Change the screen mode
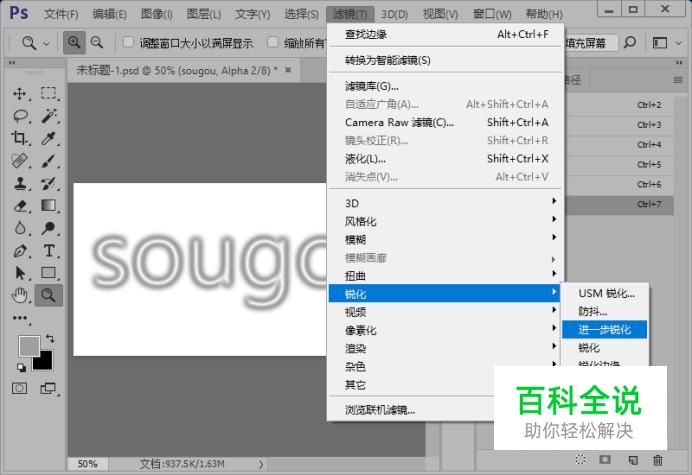Screen dimensions: 692x475 click(x=48, y=388)
